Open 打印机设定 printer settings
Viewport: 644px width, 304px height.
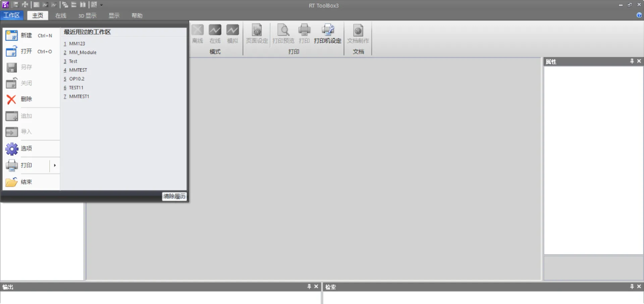pyautogui.click(x=327, y=34)
